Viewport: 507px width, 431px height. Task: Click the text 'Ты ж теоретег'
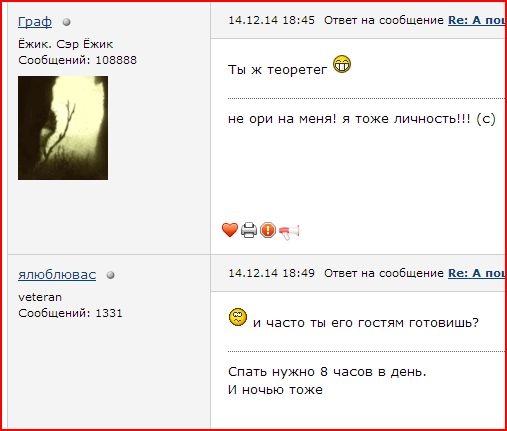[278, 70]
